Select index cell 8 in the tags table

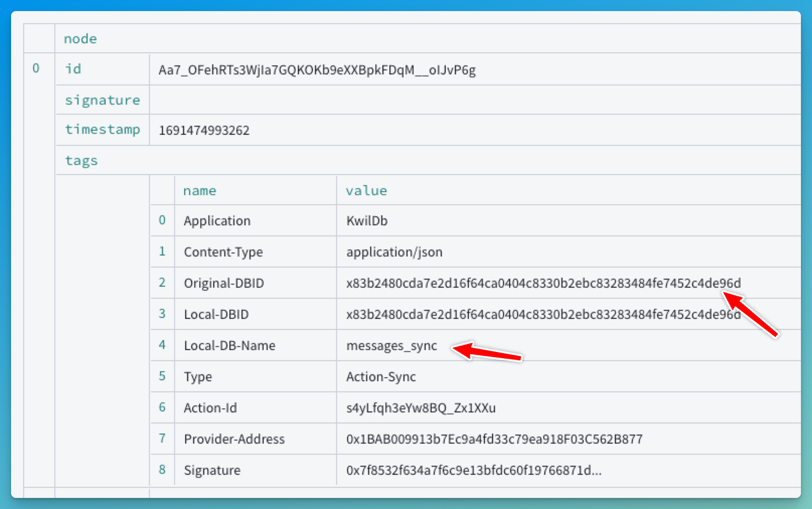coord(162,470)
